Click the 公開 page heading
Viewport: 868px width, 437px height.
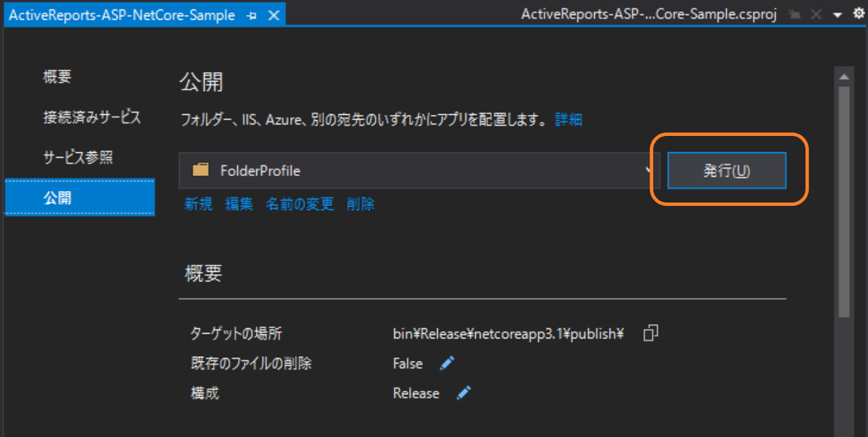click(x=201, y=82)
